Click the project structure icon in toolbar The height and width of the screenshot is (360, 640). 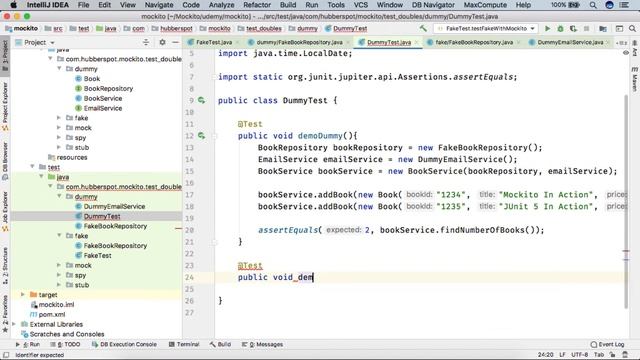pos(603,29)
